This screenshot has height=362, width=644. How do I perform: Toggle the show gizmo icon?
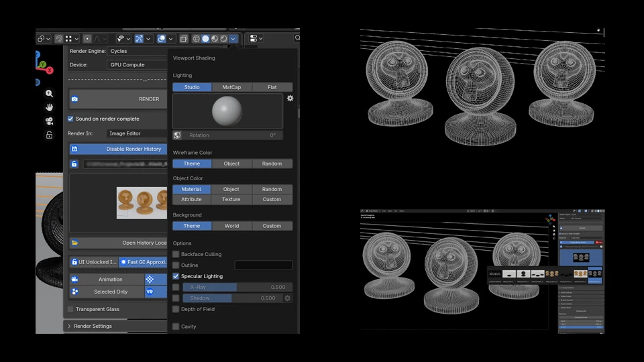tap(140, 39)
